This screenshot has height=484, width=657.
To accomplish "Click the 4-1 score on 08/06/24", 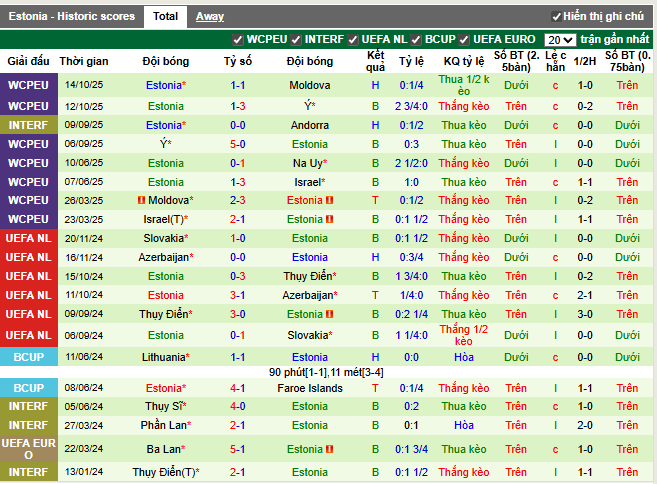I will (238, 388).
